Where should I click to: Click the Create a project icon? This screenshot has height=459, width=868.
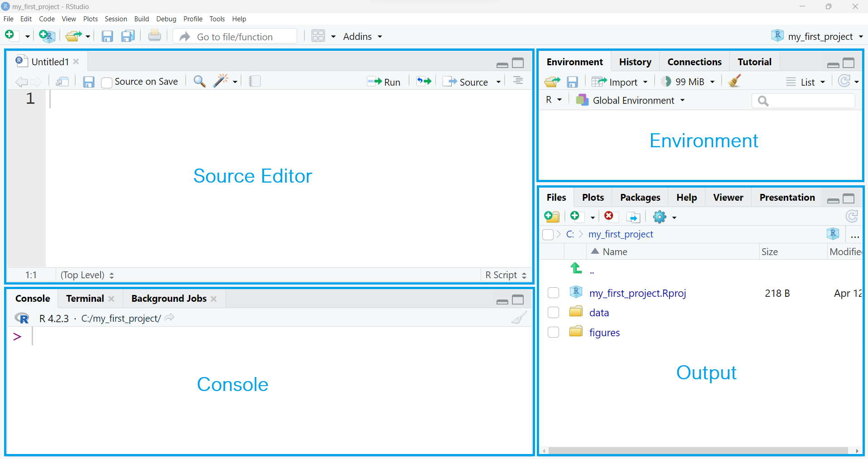tap(47, 36)
